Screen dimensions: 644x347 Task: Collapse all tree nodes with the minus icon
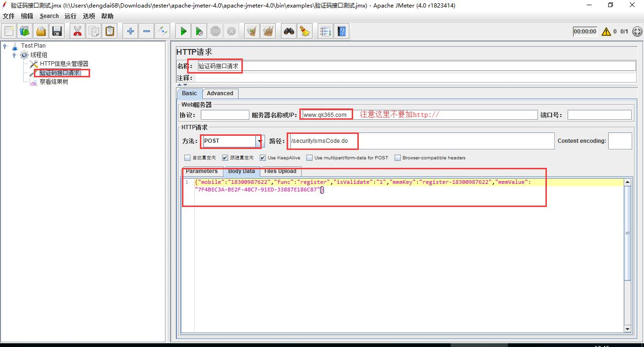pyautogui.click(x=146, y=31)
